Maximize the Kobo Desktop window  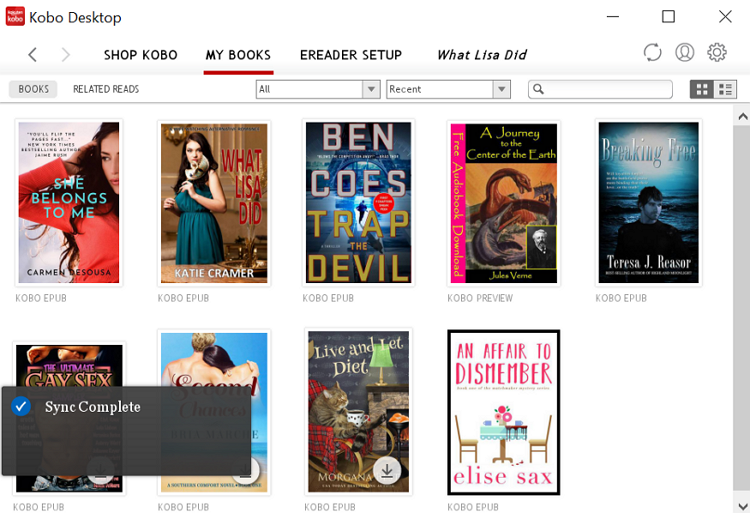(668, 17)
